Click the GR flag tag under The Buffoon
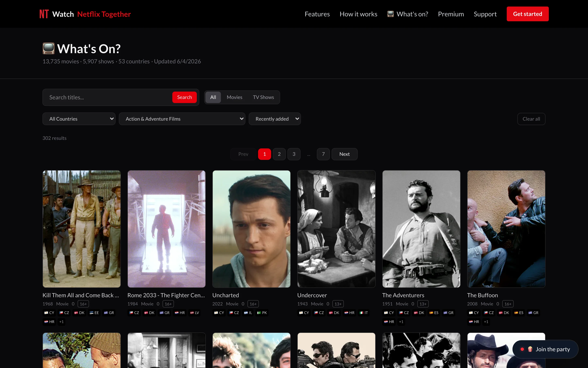Viewport: 588px width, 368px height. (x=533, y=313)
